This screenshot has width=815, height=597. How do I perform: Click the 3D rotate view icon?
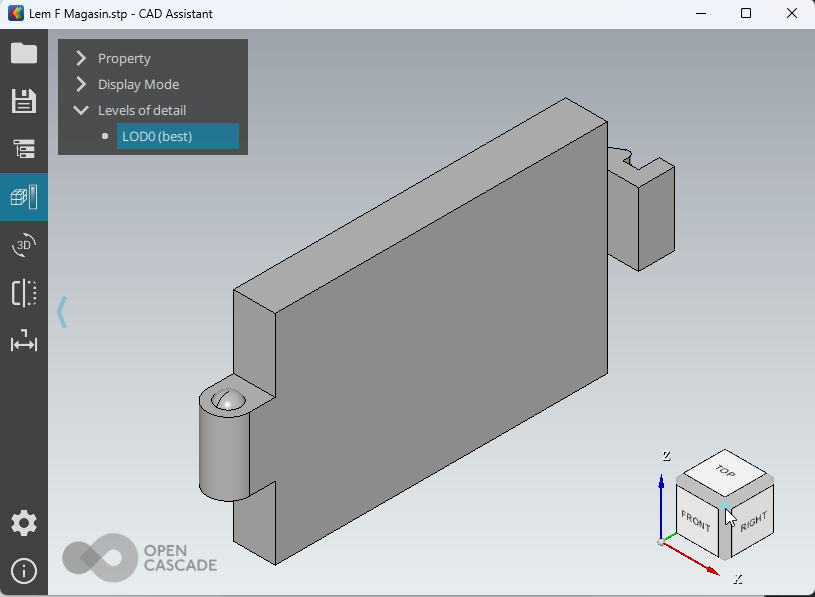(23, 245)
